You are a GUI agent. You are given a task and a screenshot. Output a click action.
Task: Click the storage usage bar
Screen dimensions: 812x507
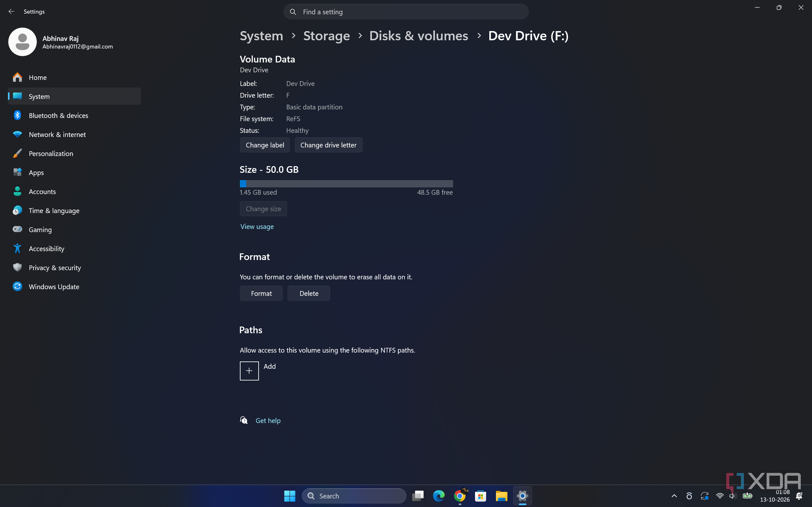coord(346,183)
